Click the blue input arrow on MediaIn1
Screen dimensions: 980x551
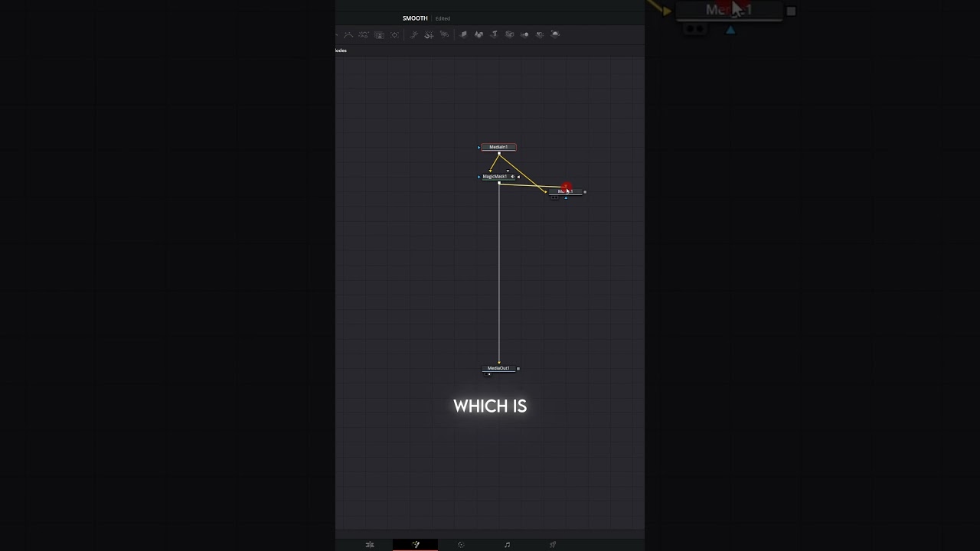pos(479,148)
